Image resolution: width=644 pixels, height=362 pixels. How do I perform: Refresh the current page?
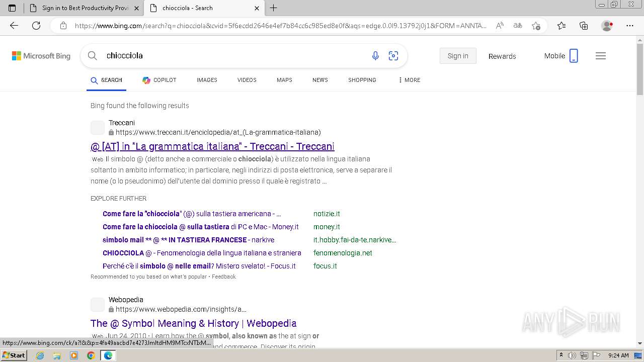(x=36, y=26)
